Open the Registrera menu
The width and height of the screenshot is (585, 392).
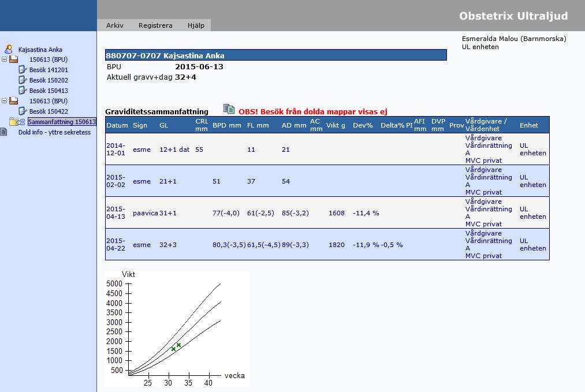pyautogui.click(x=155, y=25)
